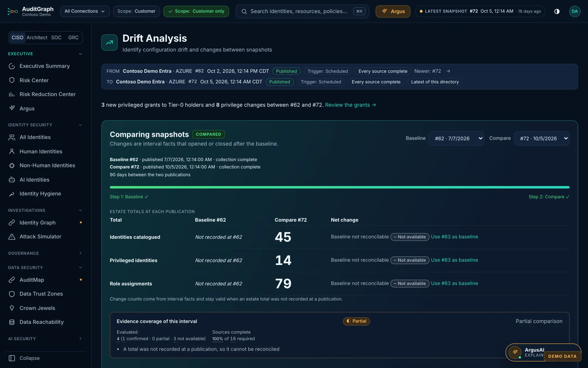The width and height of the screenshot is (588, 368).
Task: Follow the Review the grants link
Action: pyautogui.click(x=350, y=105)
